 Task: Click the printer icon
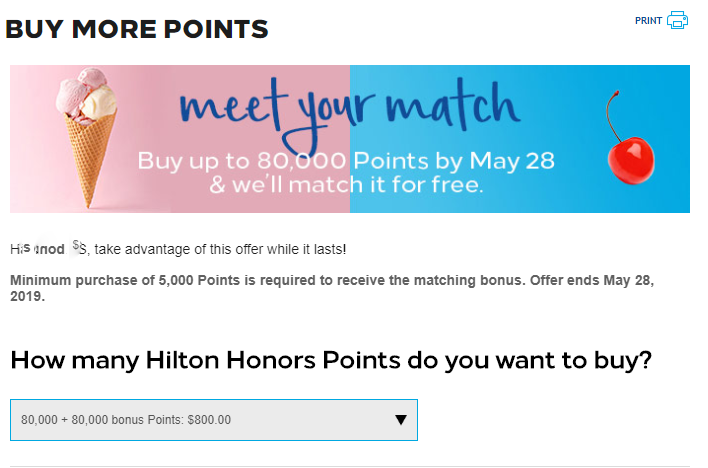click(x=677, y=20)
